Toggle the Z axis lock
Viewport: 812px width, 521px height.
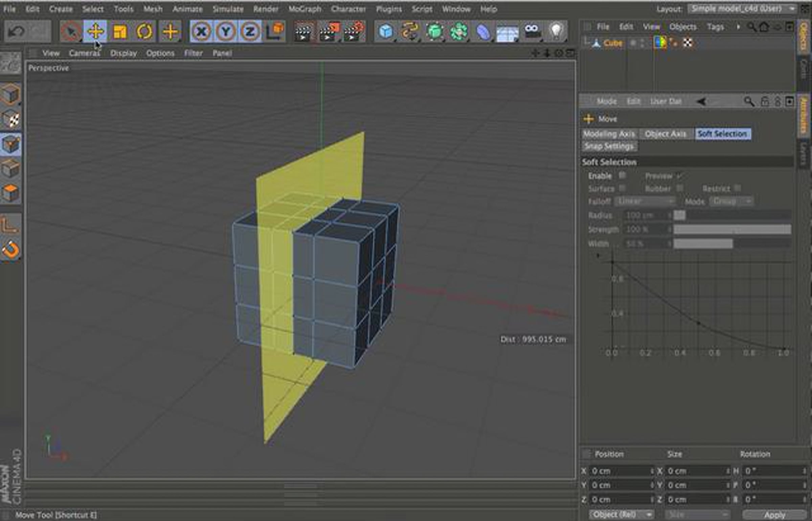point(250,31)
